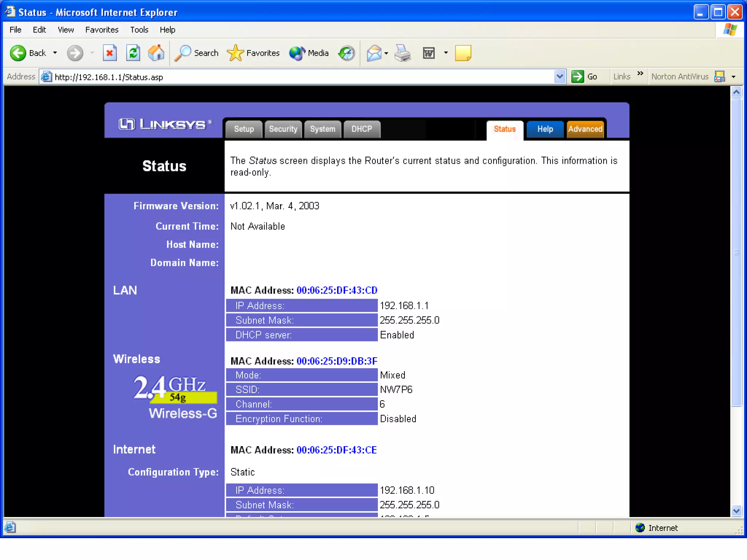
Task: Click the yellow note Discuss icon
Action: pos(463,53)
